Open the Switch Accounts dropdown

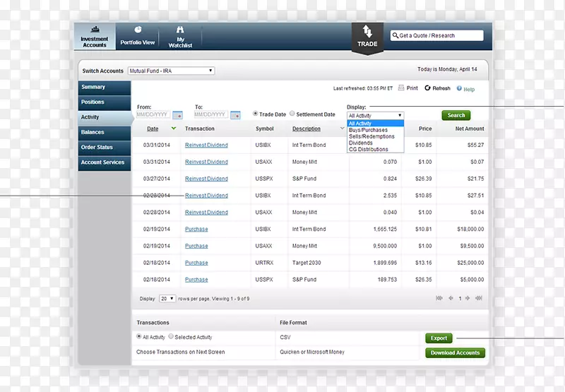170,71
